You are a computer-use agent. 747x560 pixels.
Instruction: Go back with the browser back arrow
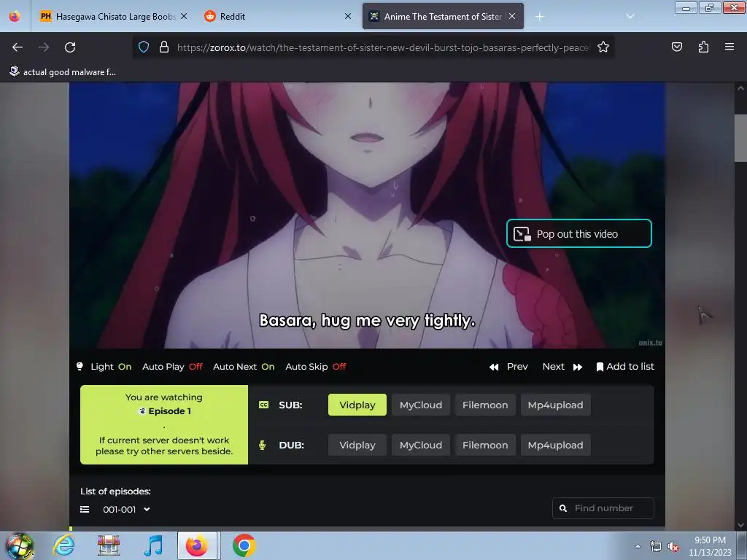pyautogui.click(x=18, y=47)
